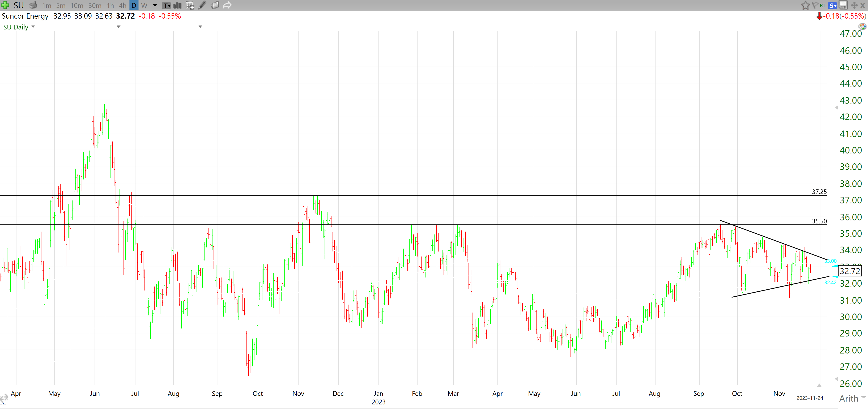Viewport: 868px width, 409px height.
Task: Click the 32.72 price label on the axis
Action: point(851,271)
